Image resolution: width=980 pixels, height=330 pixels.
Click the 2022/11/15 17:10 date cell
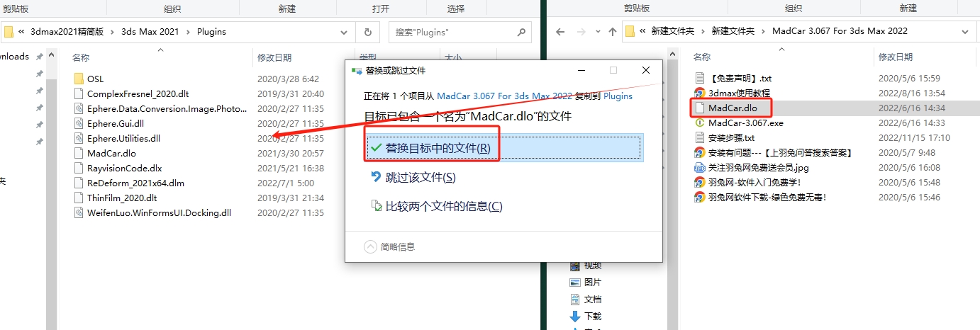point(914,138)
